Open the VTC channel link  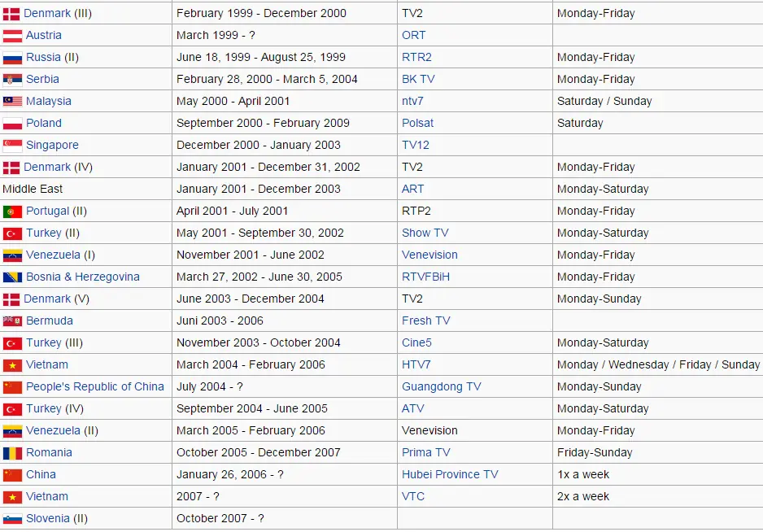pos(413,496)
